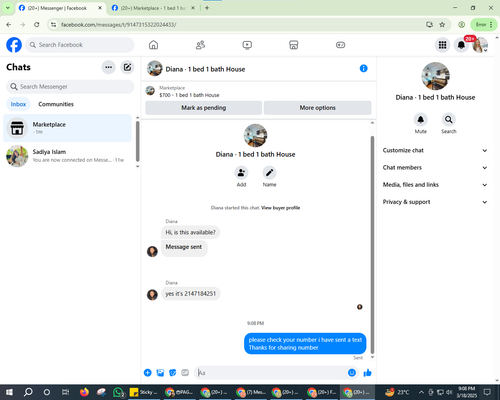
Task: Open Gaming icon in top navigation
Action: point(340,45)
